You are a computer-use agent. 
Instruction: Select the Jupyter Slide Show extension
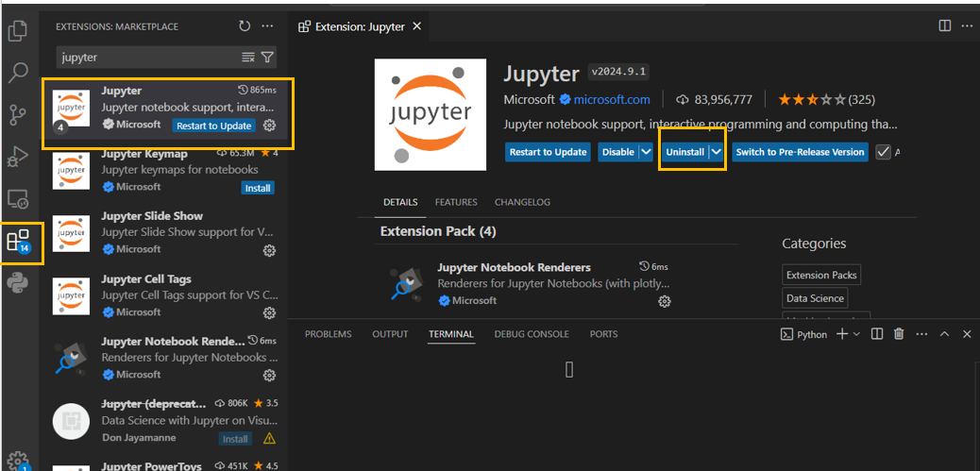[163, 232]
